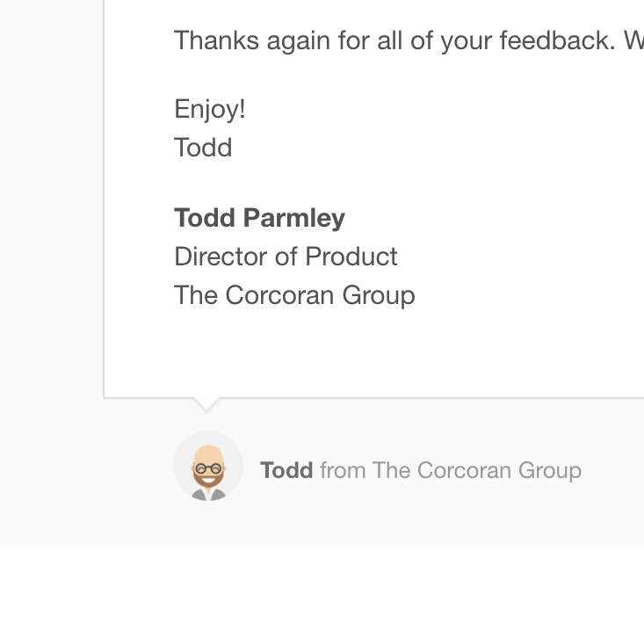This screenshot has height=644, width=644.
Task: Click the blank white area under sender row
Action: coord(322,595)
